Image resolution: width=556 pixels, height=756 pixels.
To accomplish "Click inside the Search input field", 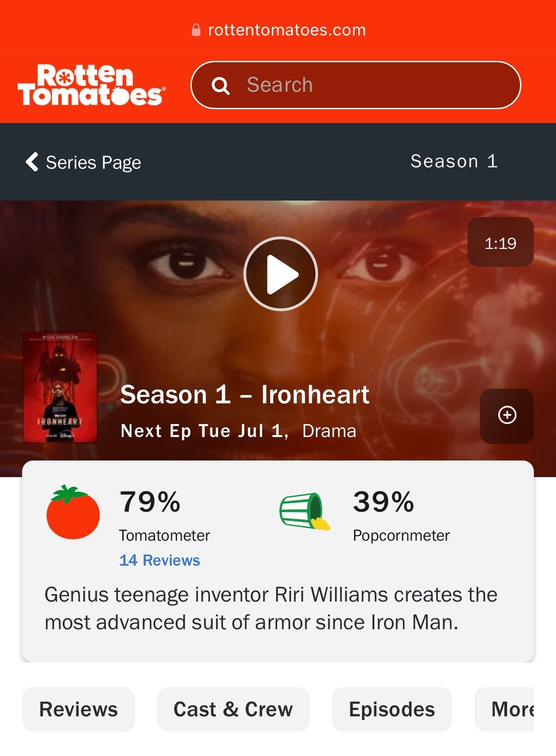I will [x=355, y=85].
